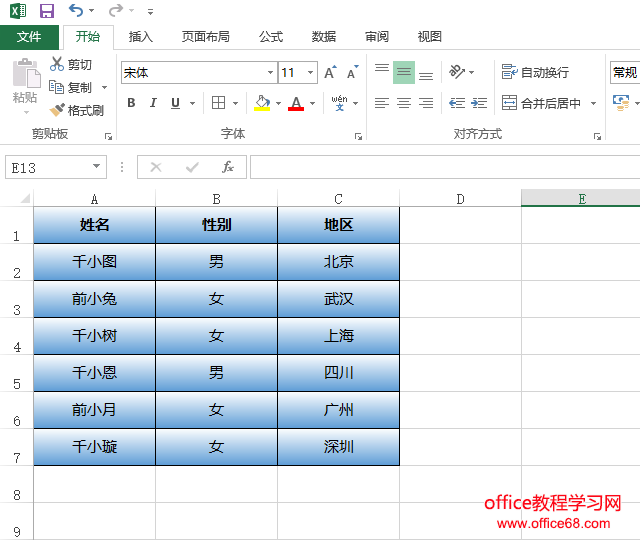Open number format combo 常规

(x=625, y=72)
